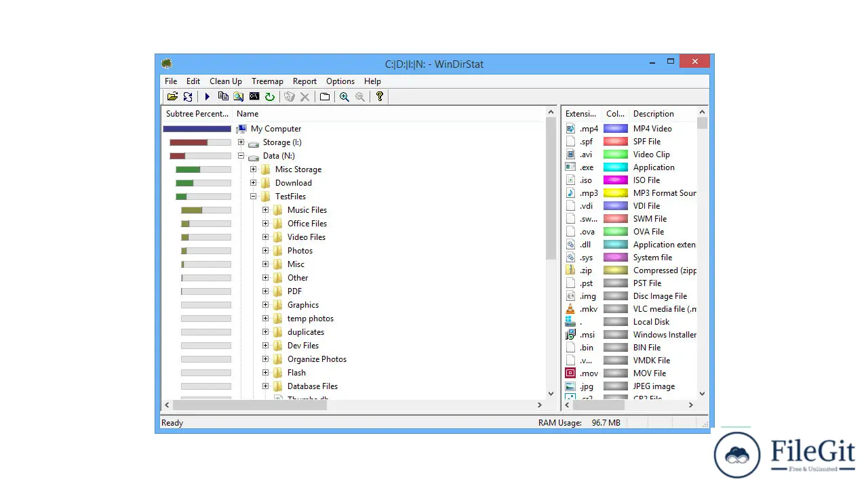Sort by the Extension column header
The width and height of the screenshot is (868, 488).
581,114
